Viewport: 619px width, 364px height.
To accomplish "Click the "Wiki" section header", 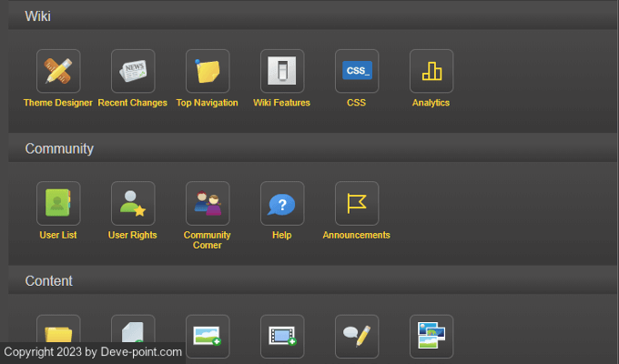I will (37, 15).
